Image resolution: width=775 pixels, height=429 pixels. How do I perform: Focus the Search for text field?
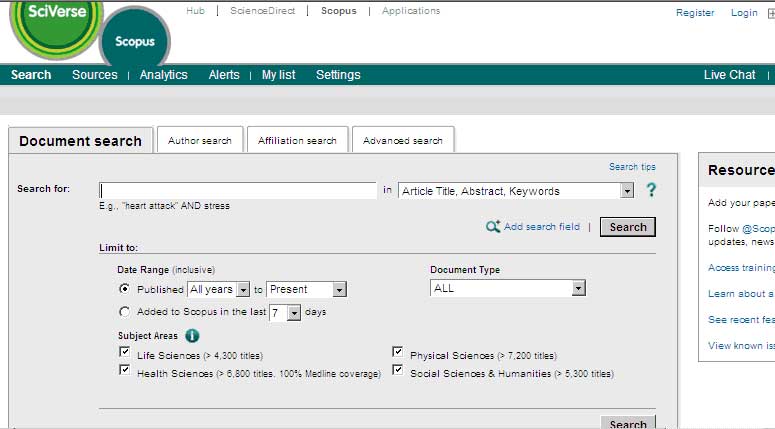coord(238,191)
